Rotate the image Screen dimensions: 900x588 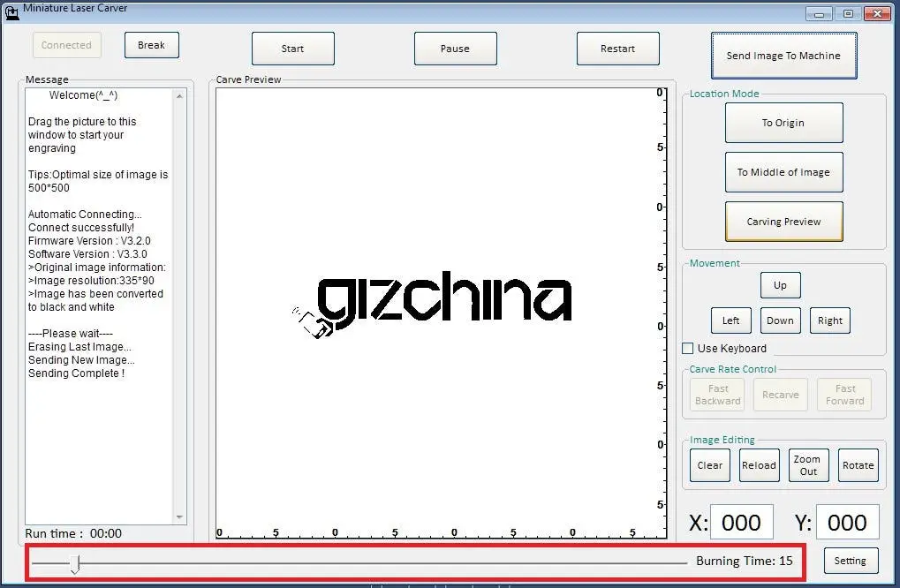[858, 465]
